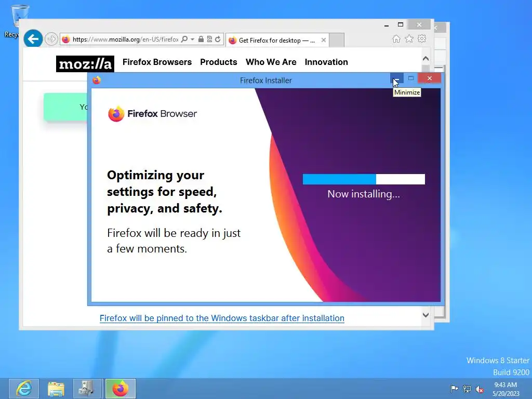Minimize the Firefox Installer window

pos(396,78)
